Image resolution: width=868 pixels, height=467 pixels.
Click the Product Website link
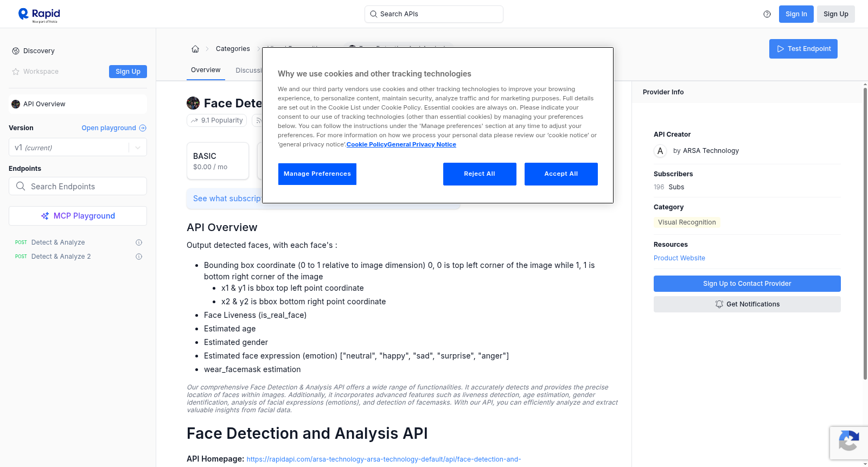coord(679,258)
